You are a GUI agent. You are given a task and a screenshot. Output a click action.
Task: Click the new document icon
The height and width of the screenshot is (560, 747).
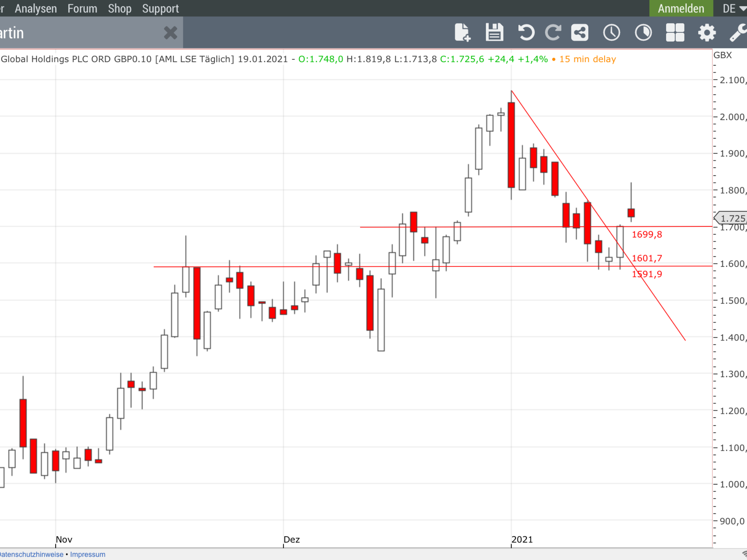(x=462, y=32)
